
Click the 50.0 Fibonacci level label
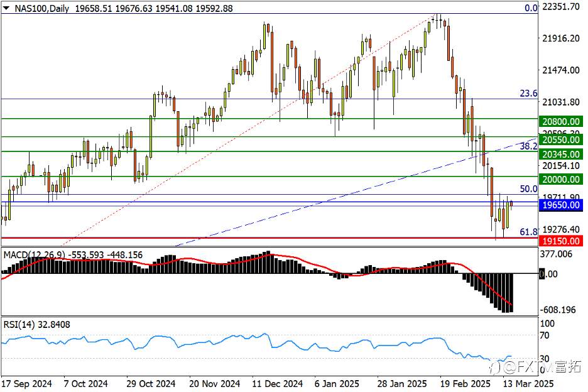click(x=528, y=189)
